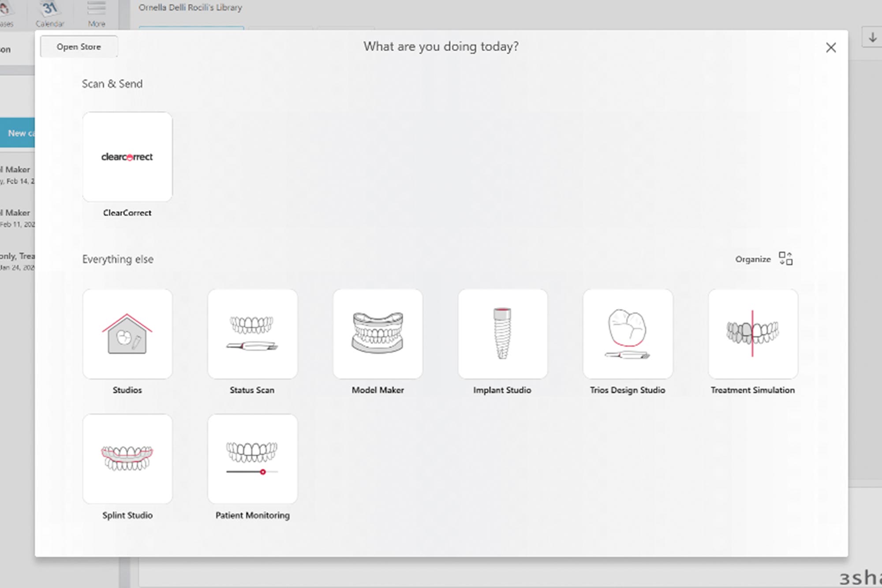This screenshot has width=882, height=588.
Task: Click the 'ClearCorrect' label text
Action: point(127,213)
